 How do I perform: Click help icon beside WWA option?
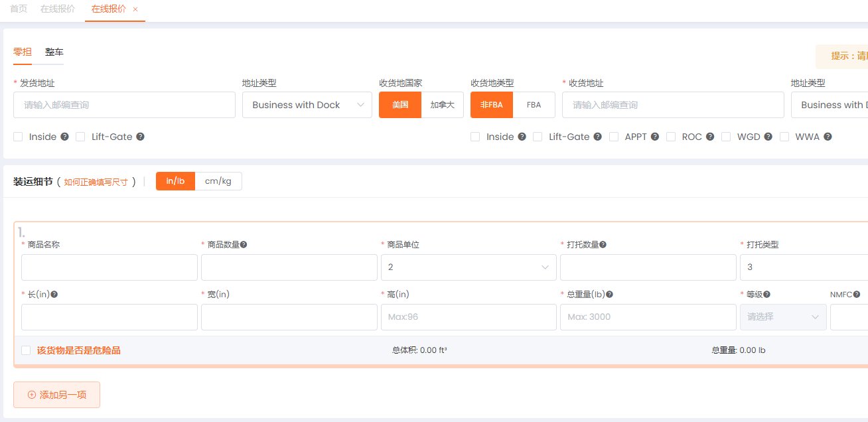[828, 137]
